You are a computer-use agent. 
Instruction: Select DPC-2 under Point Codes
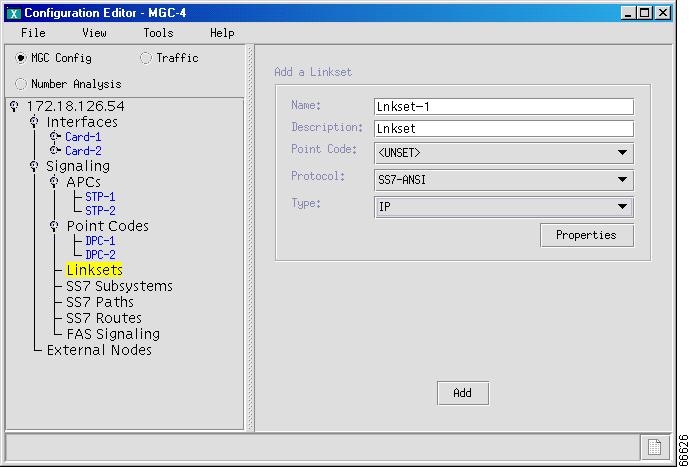100,255
